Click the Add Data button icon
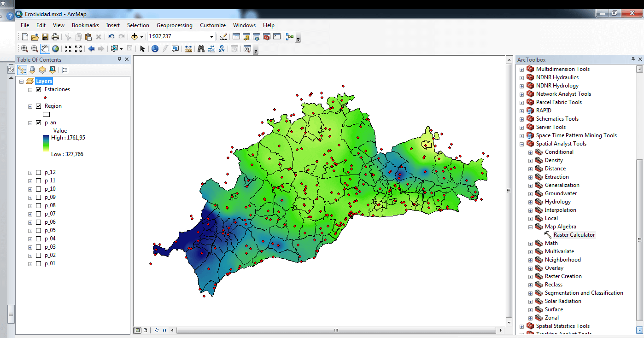This screenshot has width=644, height=338. pos(135,37)
